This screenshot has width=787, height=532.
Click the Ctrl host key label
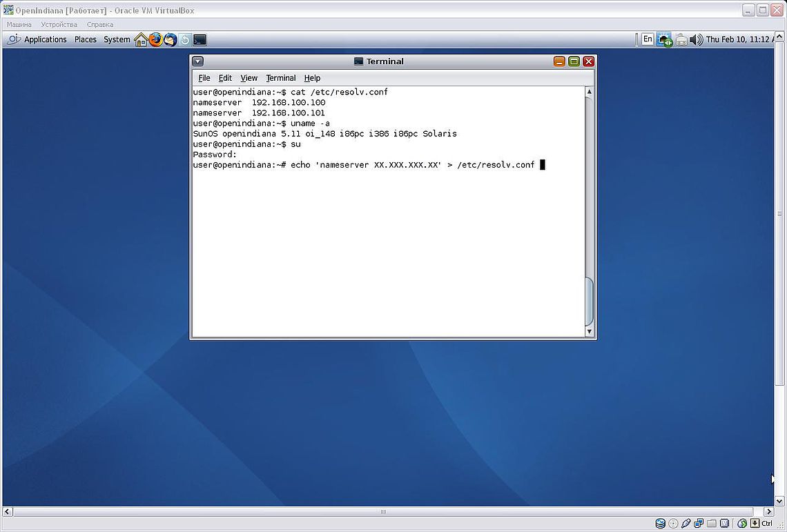point(767,524)
